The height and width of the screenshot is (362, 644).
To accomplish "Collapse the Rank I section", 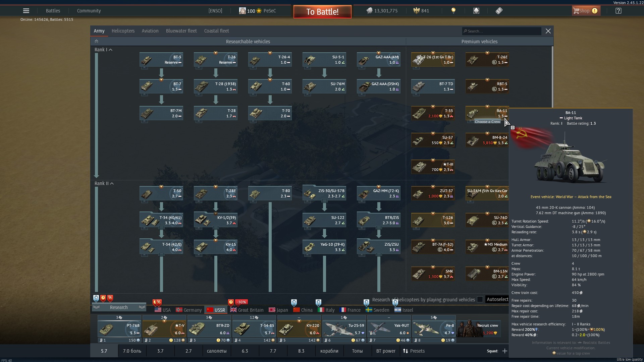I will [x=103, y=50].
